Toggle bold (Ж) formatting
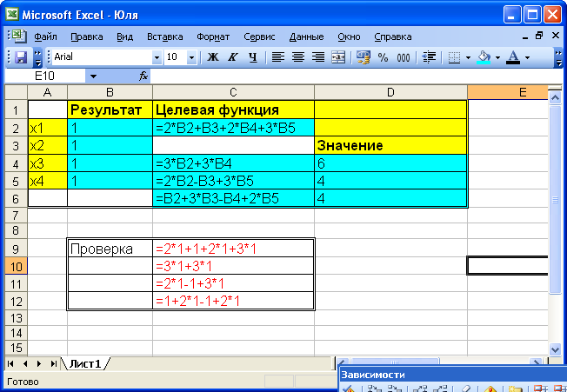 pyautogui.click(x=213, y=57)
